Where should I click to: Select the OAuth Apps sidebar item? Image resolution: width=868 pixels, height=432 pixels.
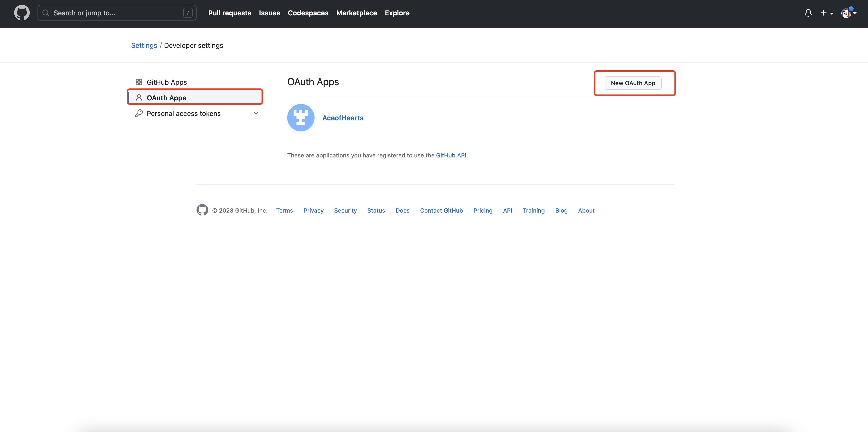pyautogui.click(x=166, y=98)
